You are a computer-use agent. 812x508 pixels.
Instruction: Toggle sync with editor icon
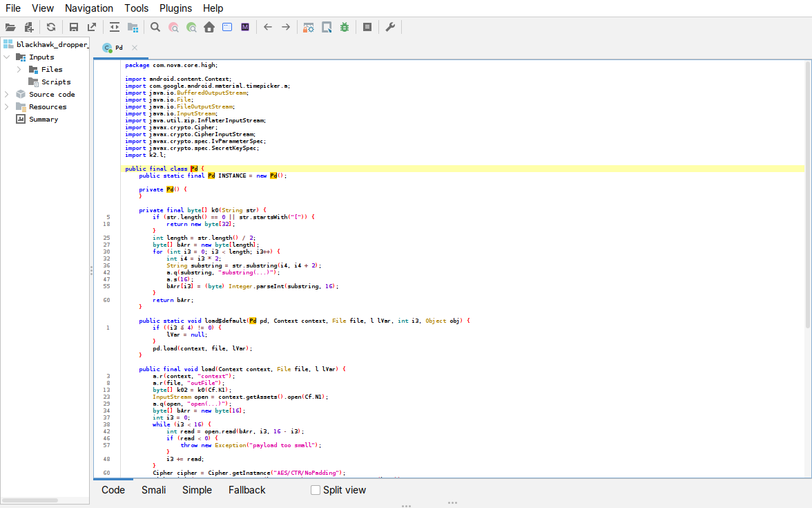(115, 28)
